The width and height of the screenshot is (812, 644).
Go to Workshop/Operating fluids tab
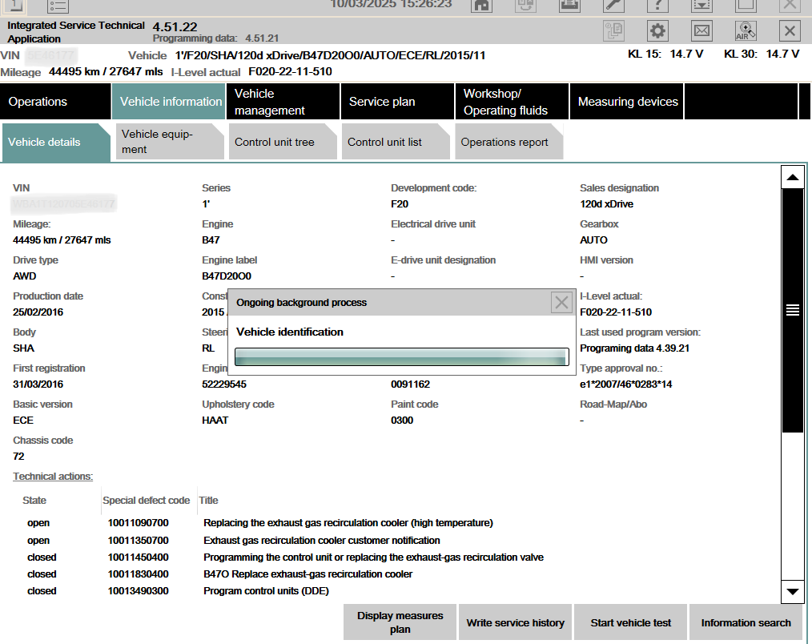[512, 102]
